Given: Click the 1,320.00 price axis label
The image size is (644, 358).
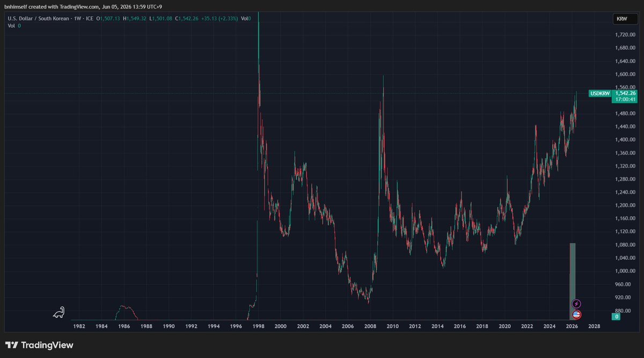Looking at the screenshot, I should click(625, 166).
